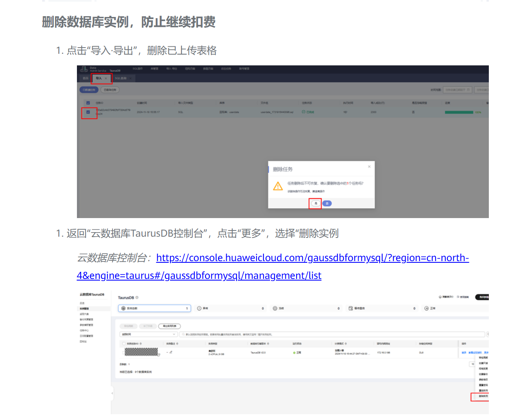
Task: Click the 正常 status card icon
Action: [x=426, y=308]
